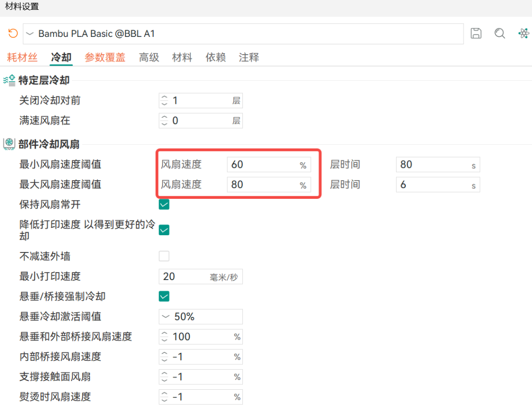Click the 材料设置 title text
The width and height of the screenshot is (532, 407).
click(x=22, y=6)
